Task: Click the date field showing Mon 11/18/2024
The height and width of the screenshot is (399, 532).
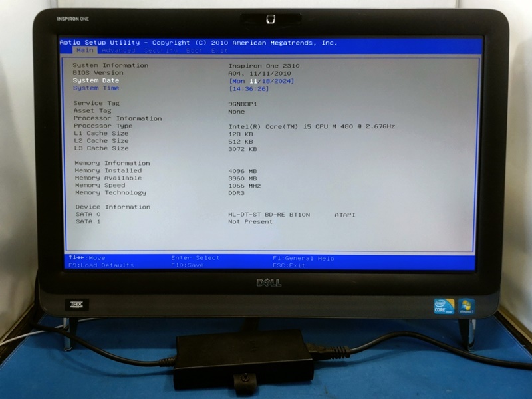Action: click(x=261, y=81)
